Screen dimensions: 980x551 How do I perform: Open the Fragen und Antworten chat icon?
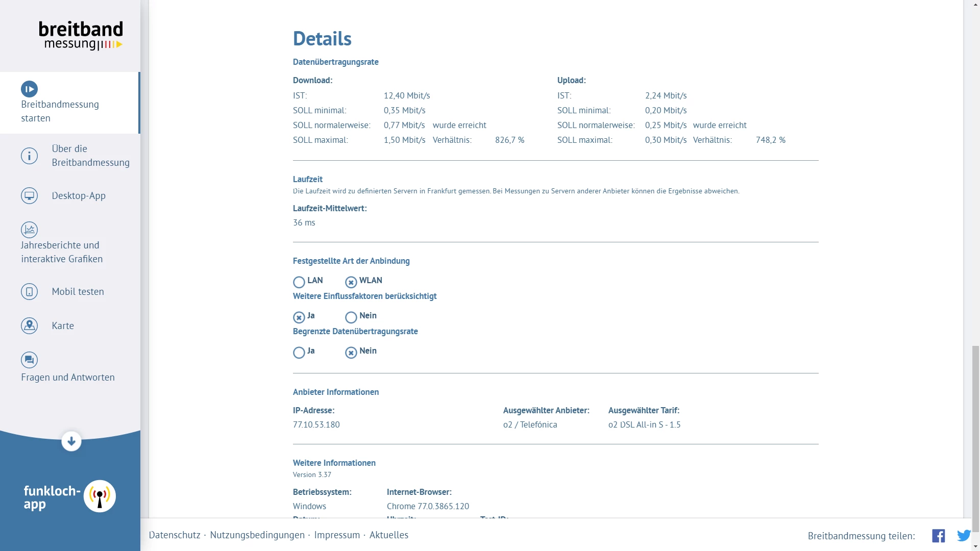29,360
